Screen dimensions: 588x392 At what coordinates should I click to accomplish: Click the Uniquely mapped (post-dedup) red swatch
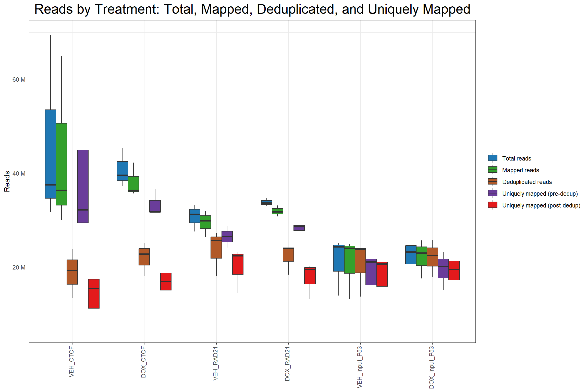[x=493, y=205]
